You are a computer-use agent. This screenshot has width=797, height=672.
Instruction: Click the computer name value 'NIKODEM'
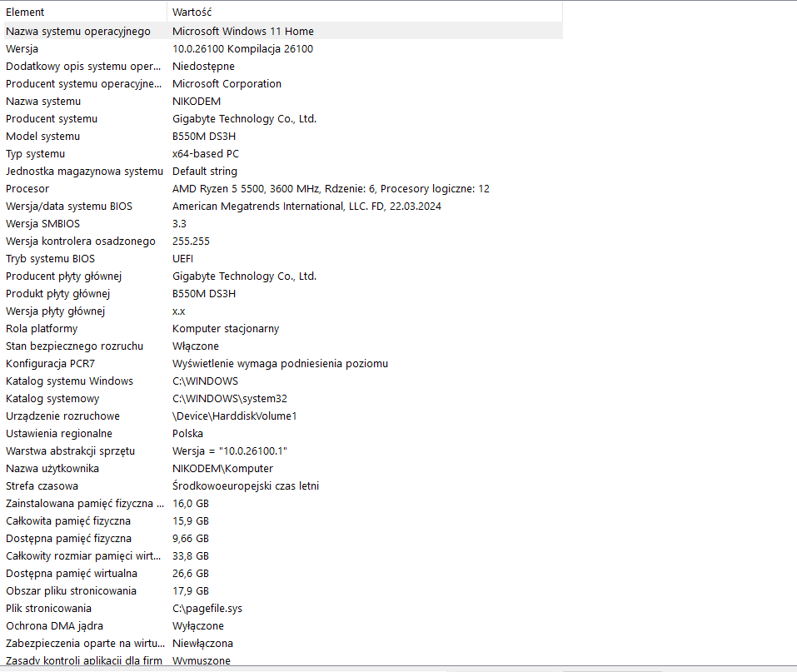(197, 102)
